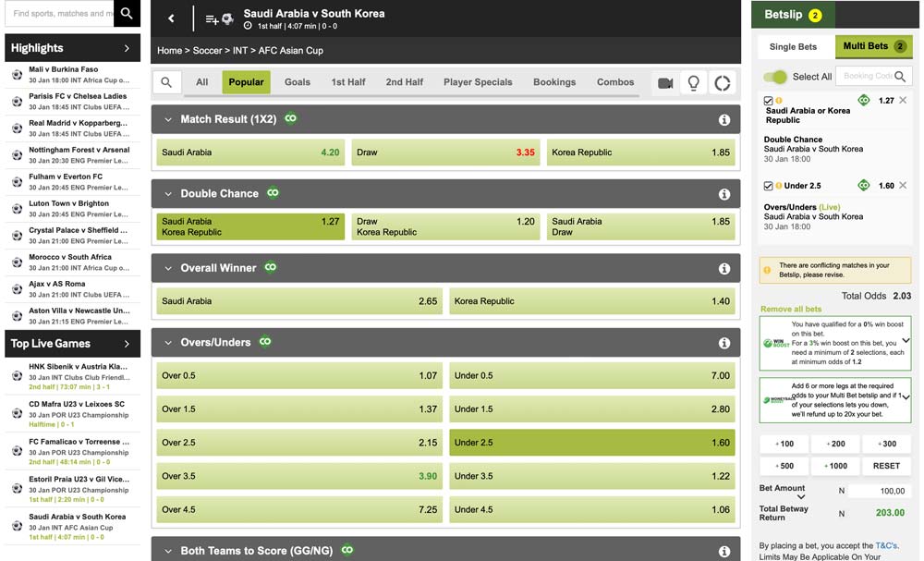Viewport: 924px width, 561px height.
Task: Open info for Double Chance market
Action: 724,194
